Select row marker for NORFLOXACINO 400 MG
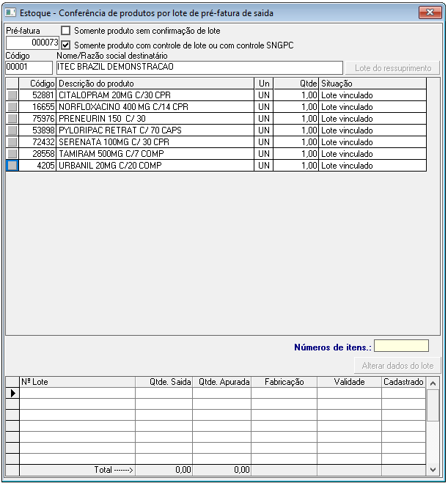448x486 pixels. click(x=12, y=107)
